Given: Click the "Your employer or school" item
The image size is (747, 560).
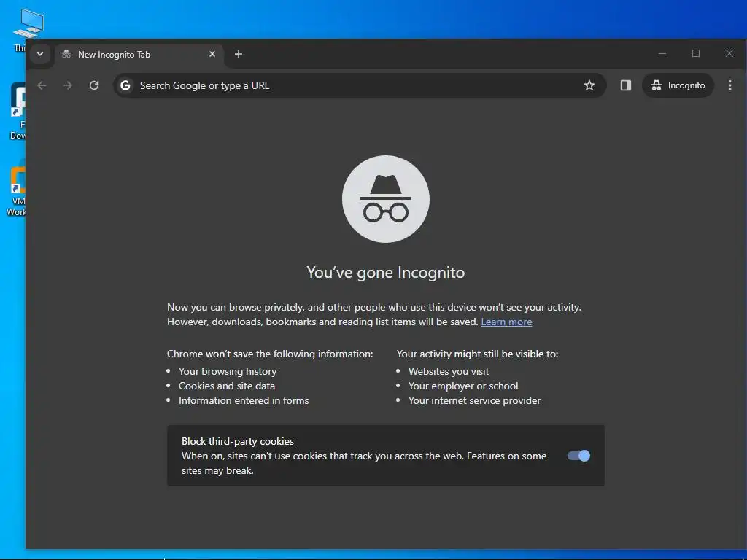Looking at the screenshot, I should (463, 386).
